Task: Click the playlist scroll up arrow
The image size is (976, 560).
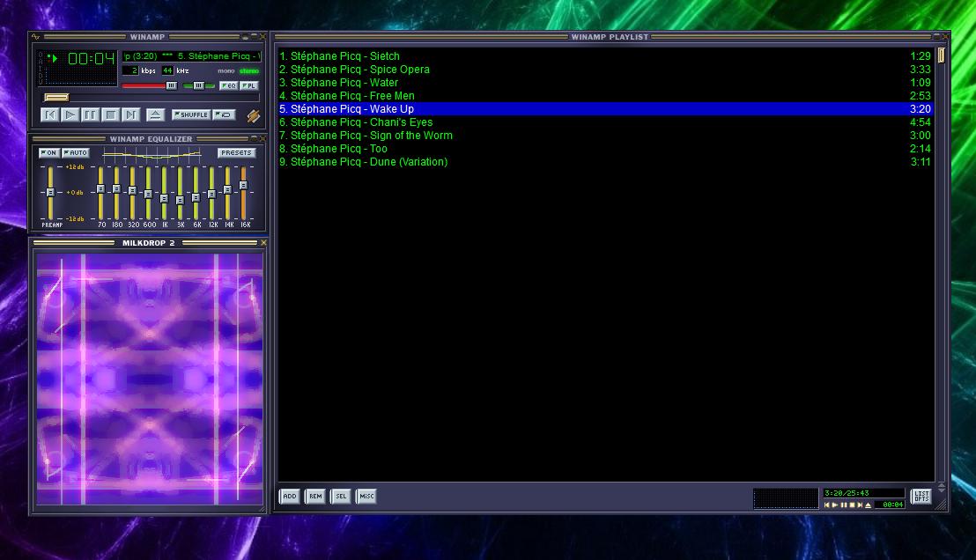Action: tap(941, 485)
